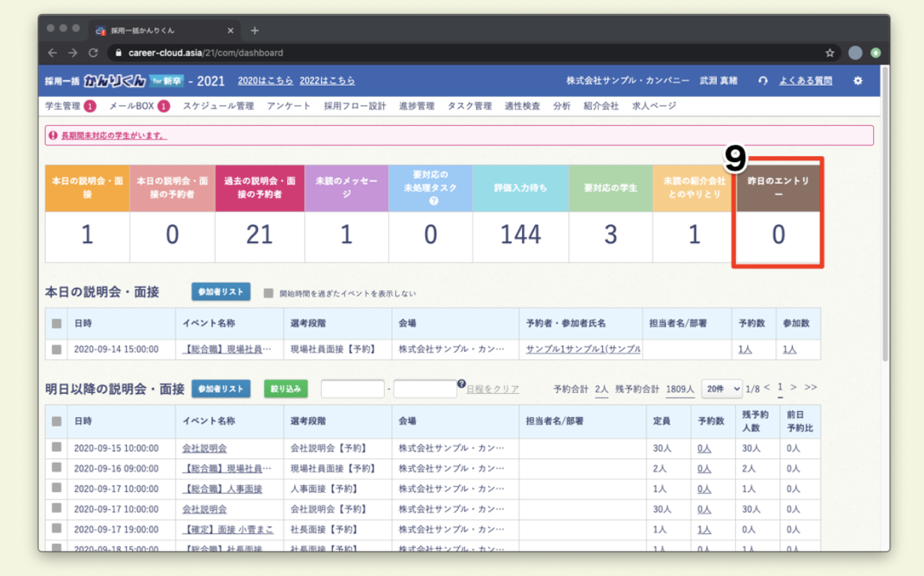Open the スケジュール管理 menu
This screenshot has width=924, height=576.
coord(218,106)
